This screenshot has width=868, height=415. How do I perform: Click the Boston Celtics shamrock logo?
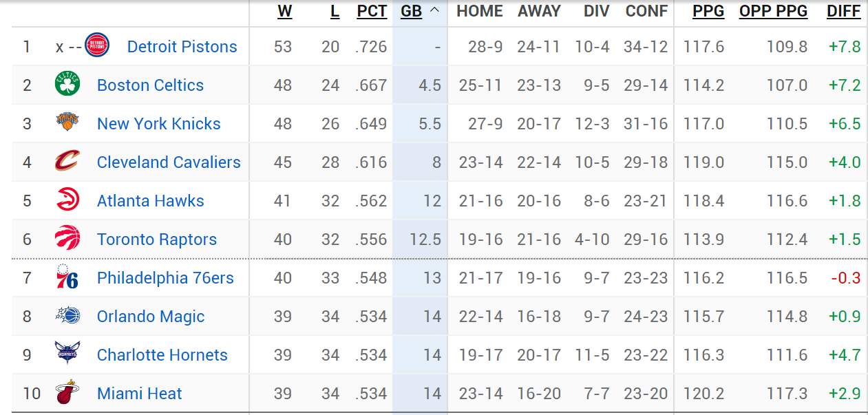67,85
